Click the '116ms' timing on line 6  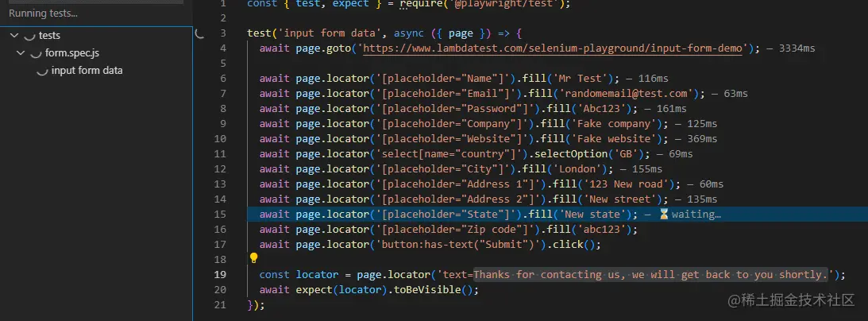654,79
